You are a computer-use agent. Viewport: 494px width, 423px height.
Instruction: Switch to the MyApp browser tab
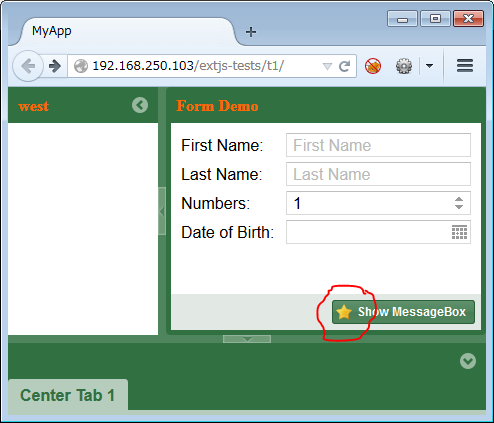52,31
